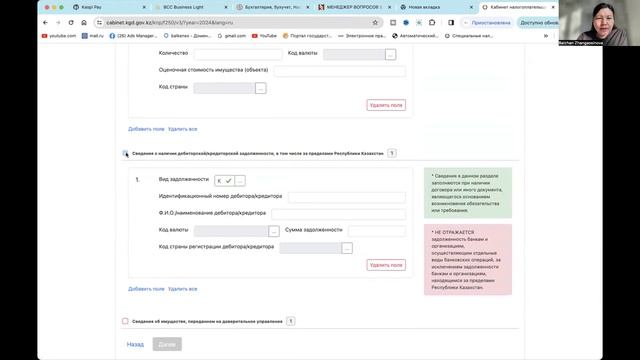
Task: Open the YouTube bookmark next to gmail.com
Action: click(x=264, y=36)
